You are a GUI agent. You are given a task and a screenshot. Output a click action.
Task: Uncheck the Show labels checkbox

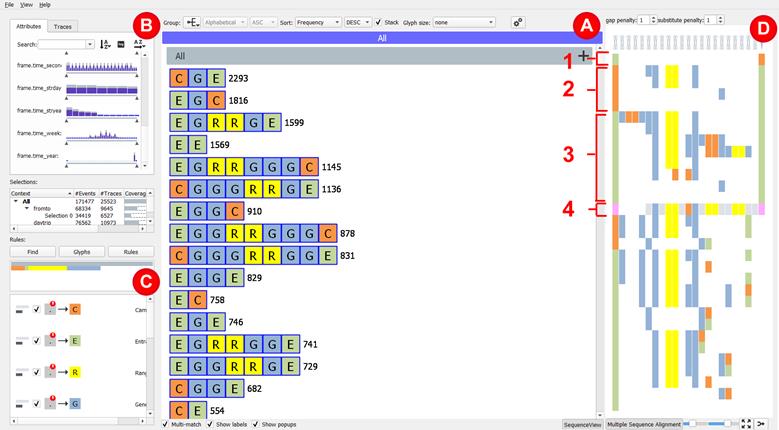coord(211,424)
